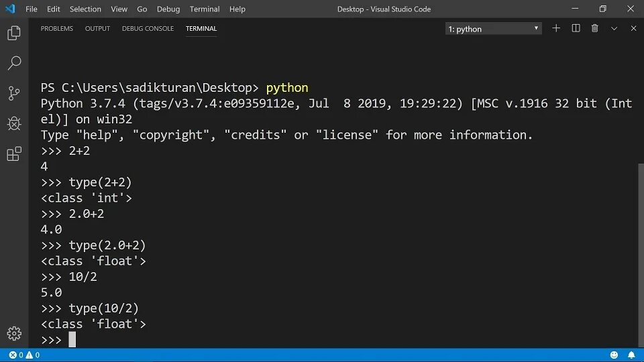Open the Go menu
Screen dimensions: 644x362
pyautogui.click(x=142, y=9)
